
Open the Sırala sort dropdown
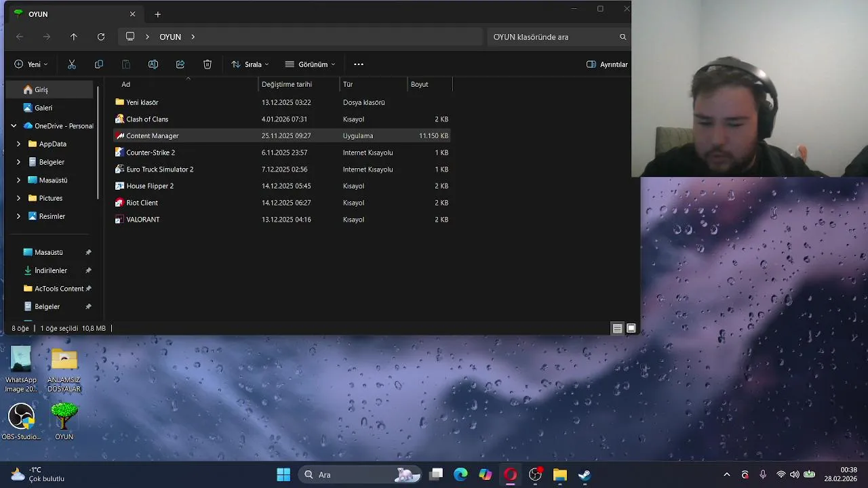(250, 64)
